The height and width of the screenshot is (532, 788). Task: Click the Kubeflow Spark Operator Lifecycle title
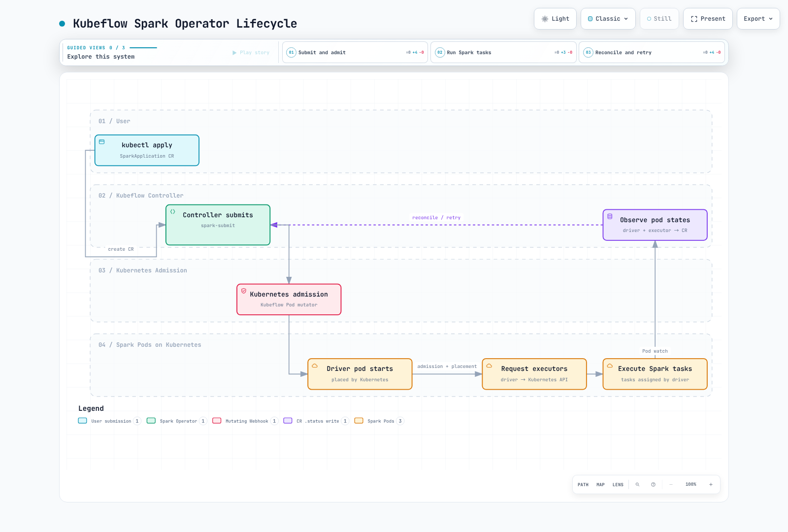(x=185, y=24)
